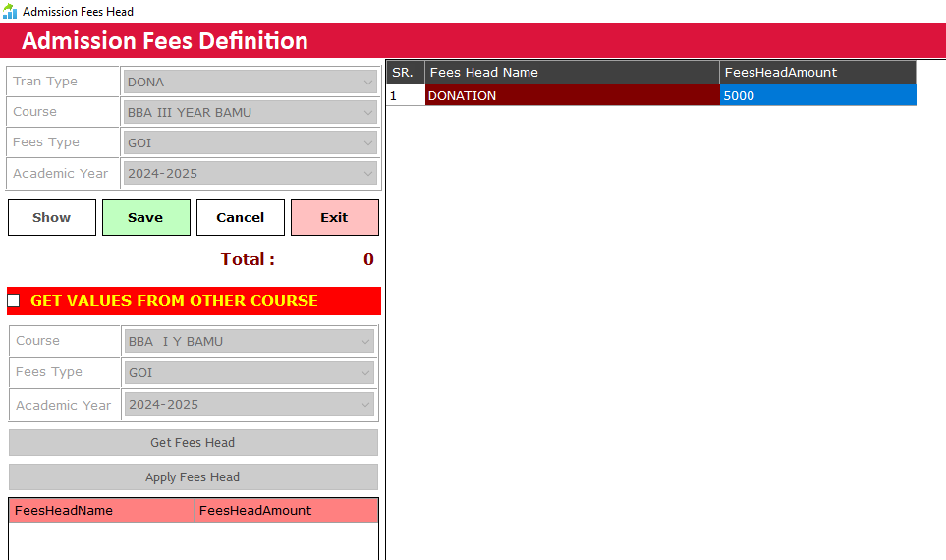Viewport: 946px width, 560px height.
Task: Click the 5000 amount cell
Action: click(817, 95)
